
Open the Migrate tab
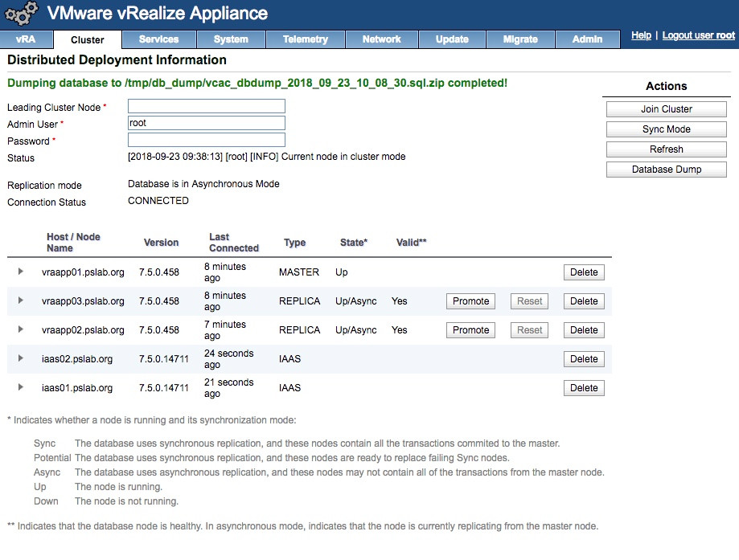520,39
